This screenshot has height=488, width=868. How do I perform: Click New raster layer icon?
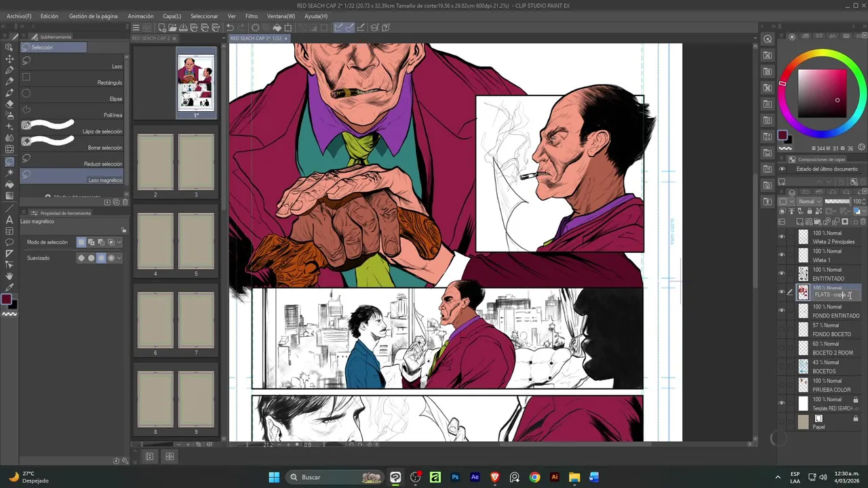pos(800,222)
